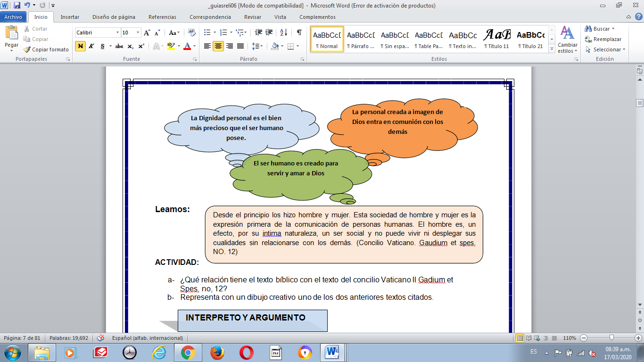Click the Sort A-Z icon
The height and width of the screenshot is (362, 644).
[x=283, y=33]
